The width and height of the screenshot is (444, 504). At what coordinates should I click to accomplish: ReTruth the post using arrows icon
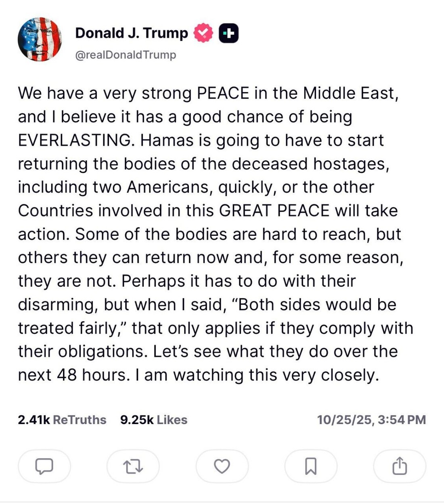(x=133, y=466)
